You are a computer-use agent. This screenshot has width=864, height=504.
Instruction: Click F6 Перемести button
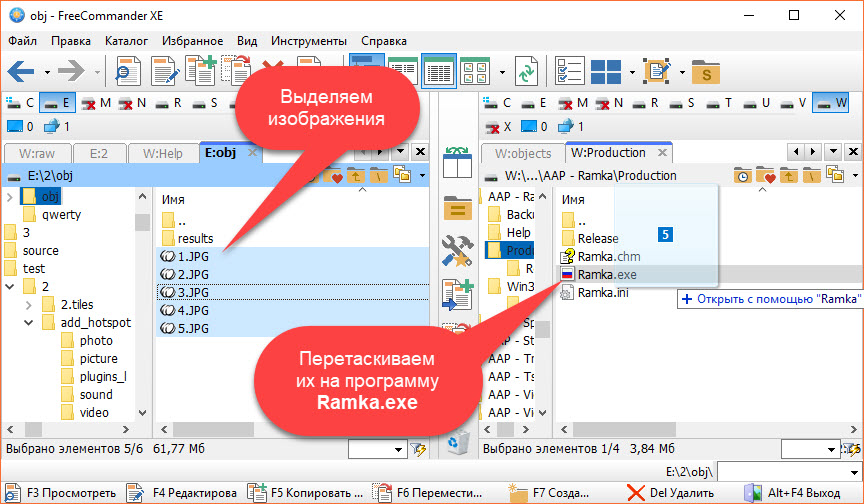pos(428,492)
